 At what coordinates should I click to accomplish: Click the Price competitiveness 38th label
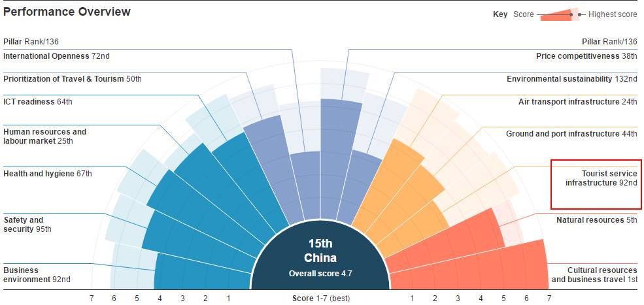pos(587,56)
